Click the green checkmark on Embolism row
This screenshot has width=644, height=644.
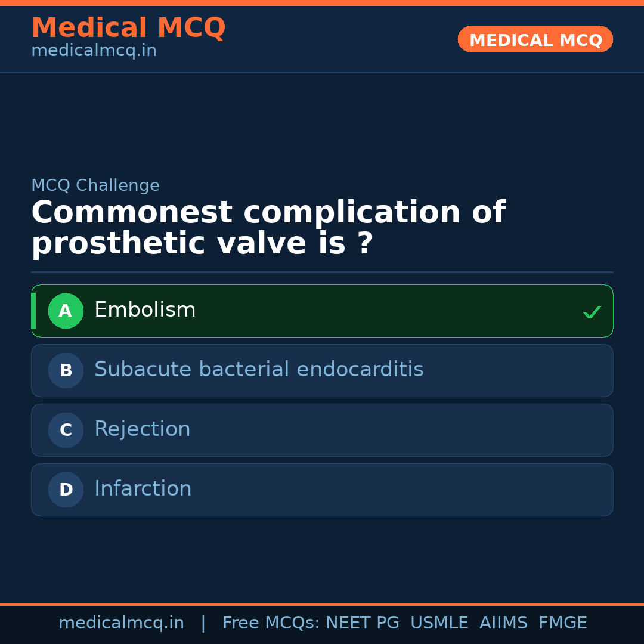click(592, 312)
